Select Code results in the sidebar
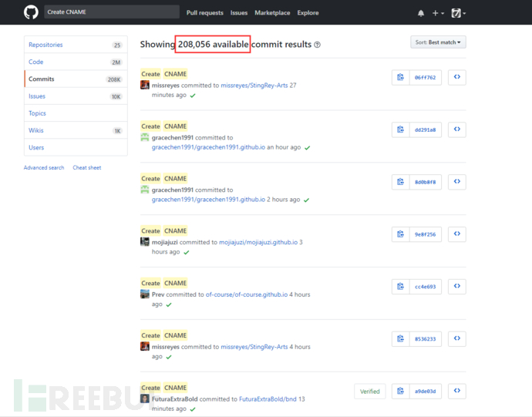The image size is (532, 417). point(76,62)
